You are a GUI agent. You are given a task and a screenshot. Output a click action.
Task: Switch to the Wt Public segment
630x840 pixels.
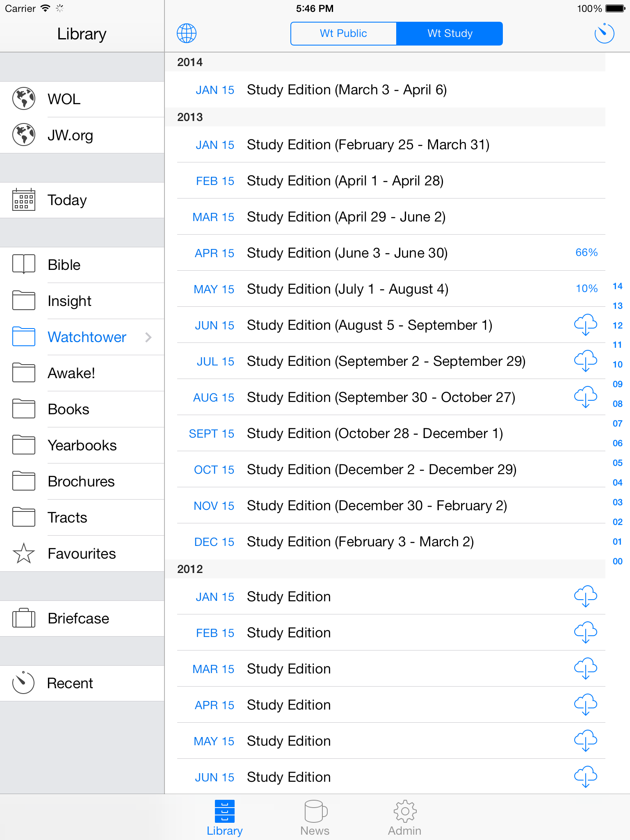344,33
